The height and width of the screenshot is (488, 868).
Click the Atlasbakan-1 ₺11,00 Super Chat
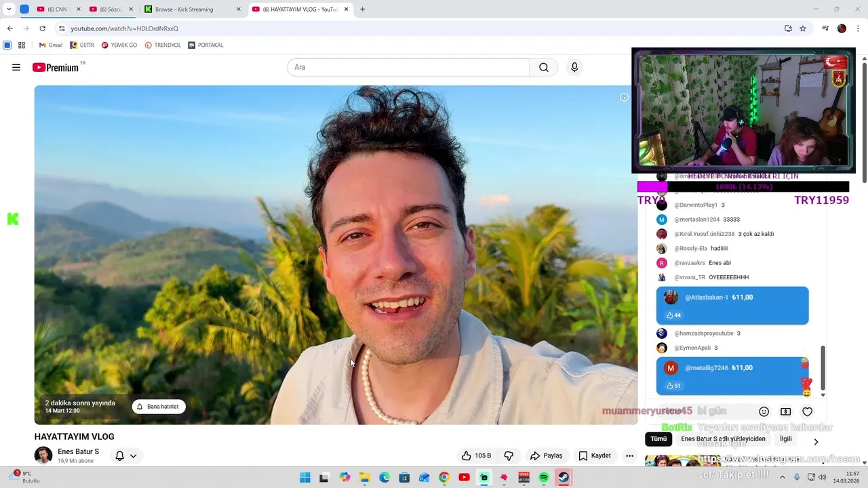[732, 305]
